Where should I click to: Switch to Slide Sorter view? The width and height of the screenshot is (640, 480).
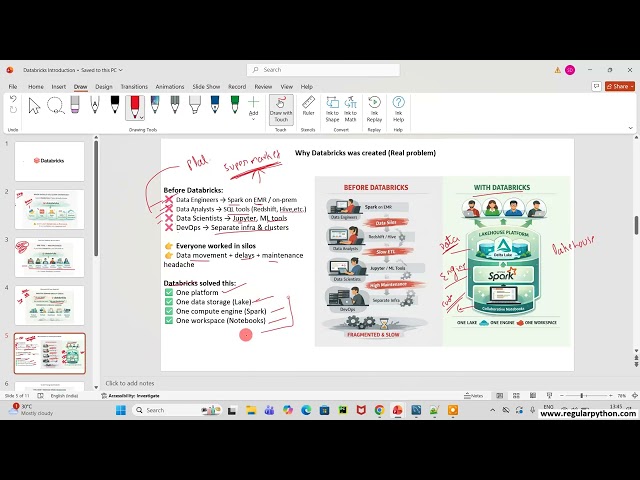[516, 396]
